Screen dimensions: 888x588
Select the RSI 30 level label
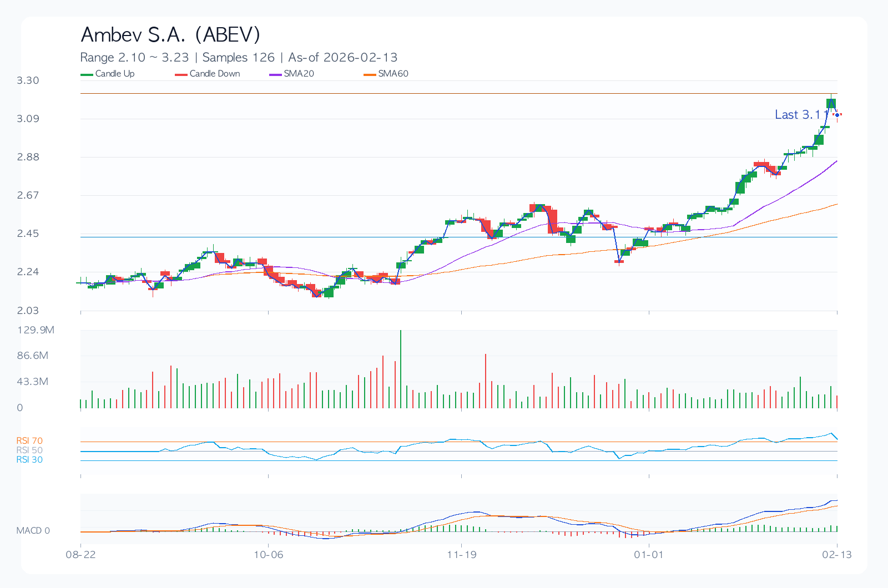point(29,460)
